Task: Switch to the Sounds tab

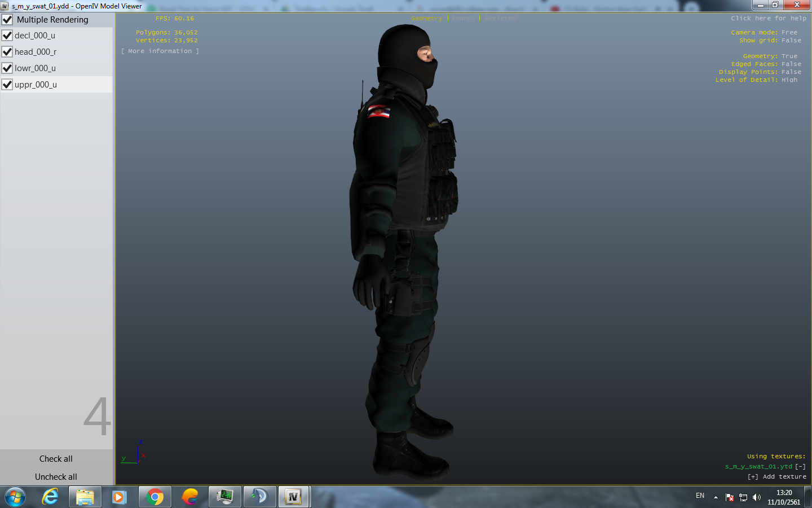Action: pos(464,19)
